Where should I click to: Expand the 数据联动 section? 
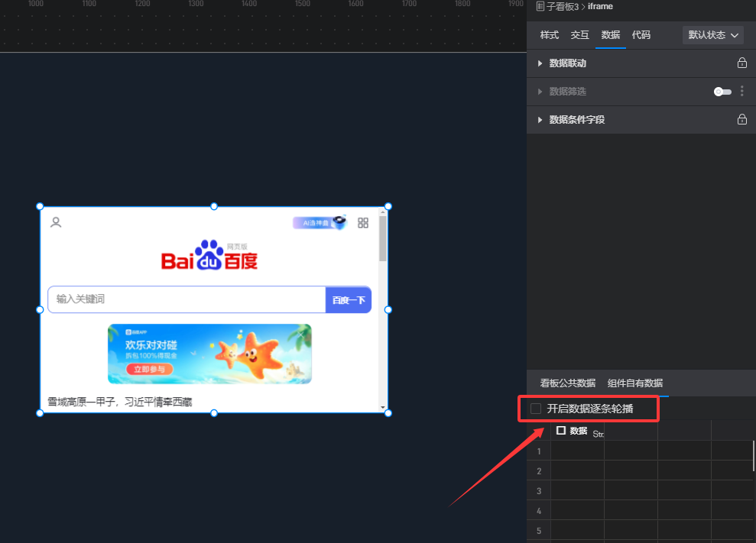point(540,63)
